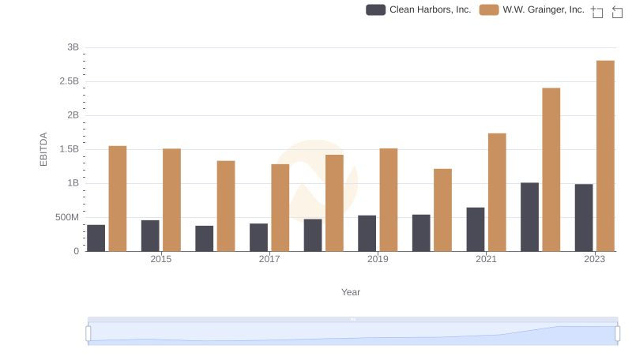Click the Year axis title
Image resolution: width=632 pixels, height=364 pixels.
[x=351, y=292]
